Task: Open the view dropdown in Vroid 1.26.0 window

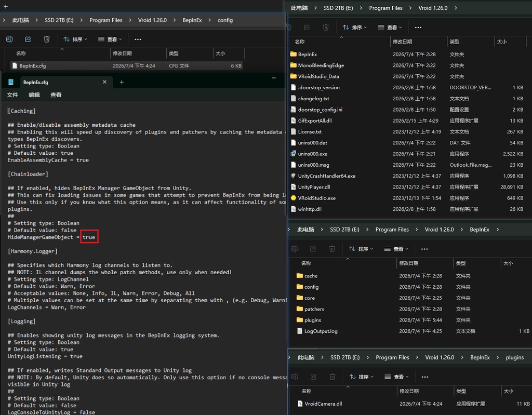Action: tap(390, 27)
